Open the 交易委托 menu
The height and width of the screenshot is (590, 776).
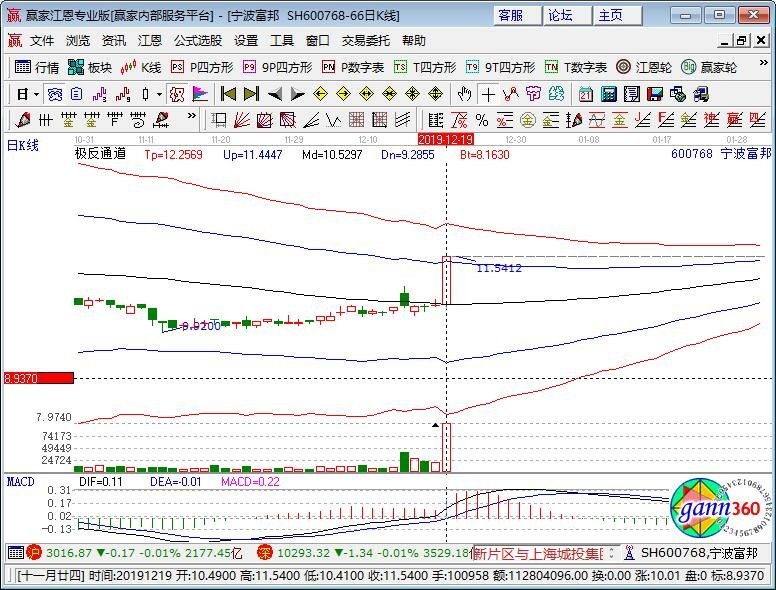pyautogui.click(x=366, y=41)
